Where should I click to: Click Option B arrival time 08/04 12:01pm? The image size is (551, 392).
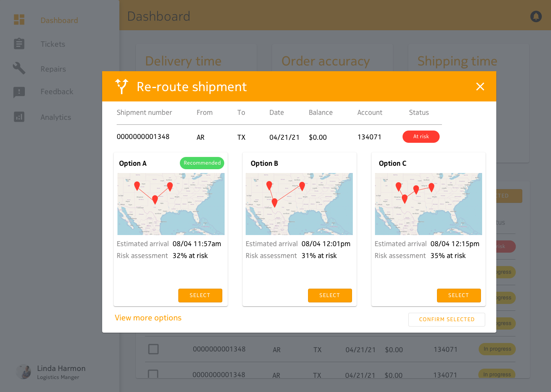(326, 244)
